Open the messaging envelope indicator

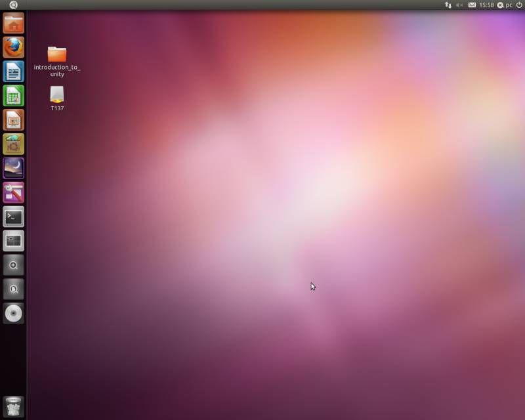click(x=472, y=5)
